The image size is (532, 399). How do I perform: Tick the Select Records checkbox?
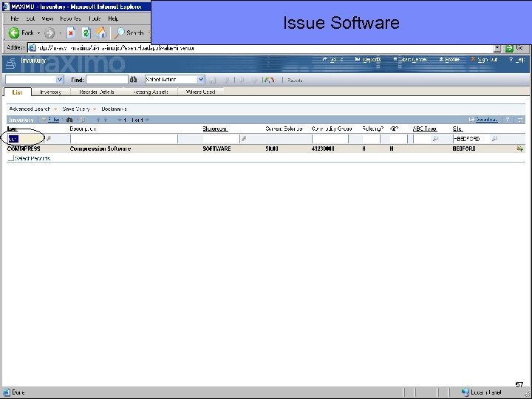(11, 158)
